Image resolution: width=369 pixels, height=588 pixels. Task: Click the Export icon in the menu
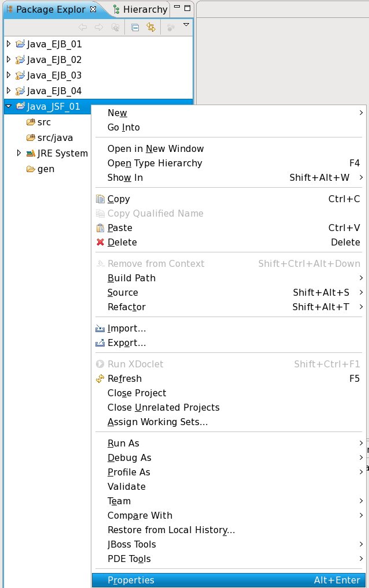point(100,343)
